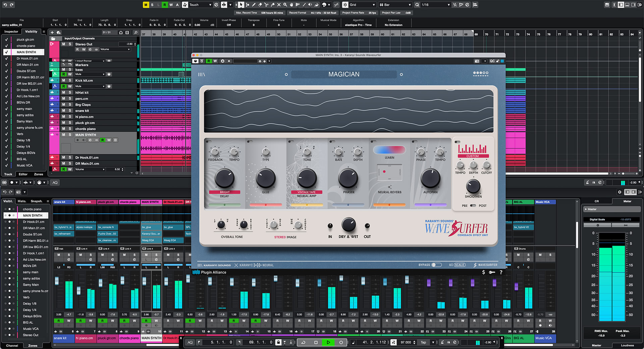Activate the Comp hand tool
Viewport: 644px width, 349px height.
click(x=291, y=5)
